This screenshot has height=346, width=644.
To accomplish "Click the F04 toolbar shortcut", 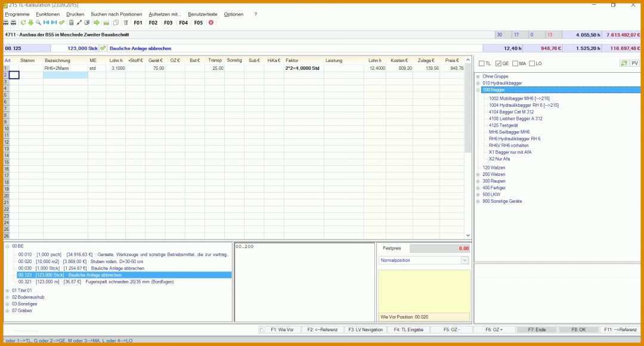I will (x=183, y=23).
